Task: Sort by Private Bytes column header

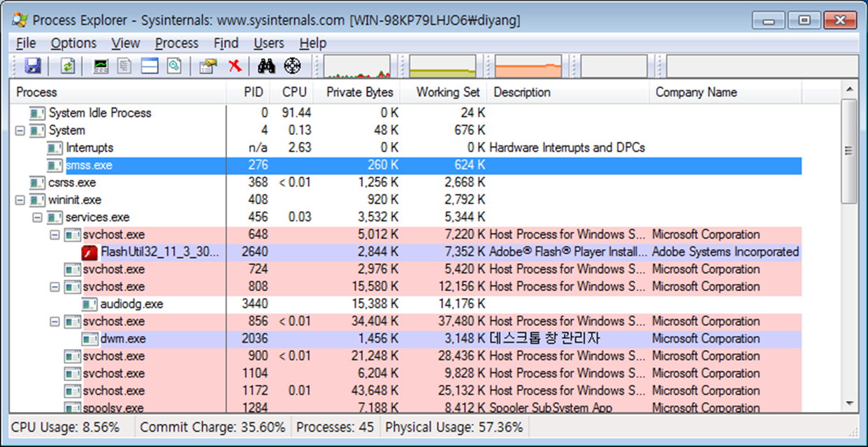Action: click(x=358, y=92)
